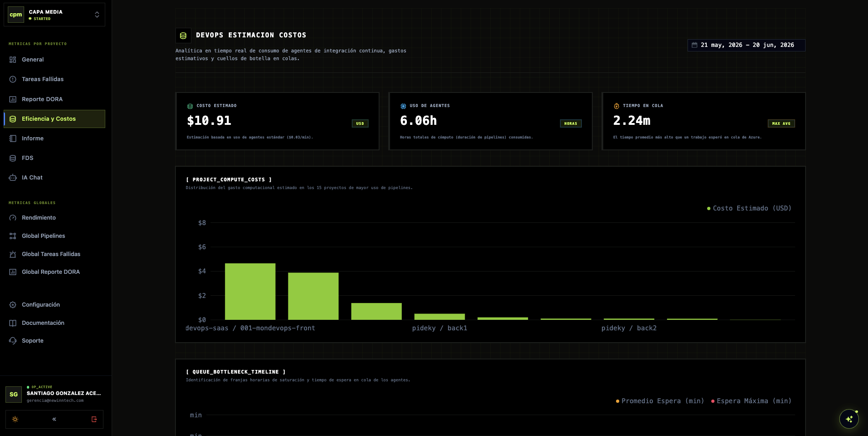Click the DevOps Estimacion Costos header icon

click(x=183, y=36)
